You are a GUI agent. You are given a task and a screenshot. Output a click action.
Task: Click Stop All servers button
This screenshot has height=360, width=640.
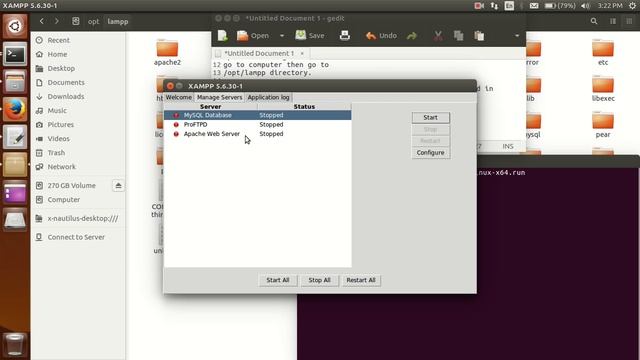pos(320,280)
